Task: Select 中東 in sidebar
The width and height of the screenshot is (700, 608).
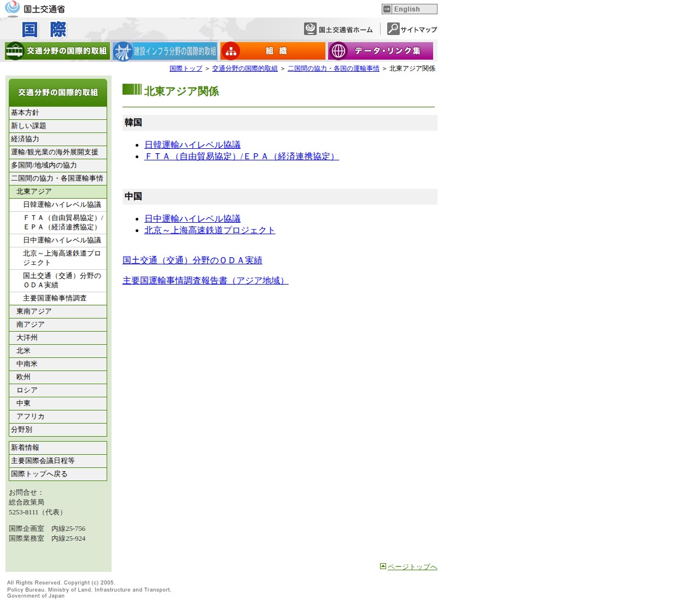Action: (58, 403)
